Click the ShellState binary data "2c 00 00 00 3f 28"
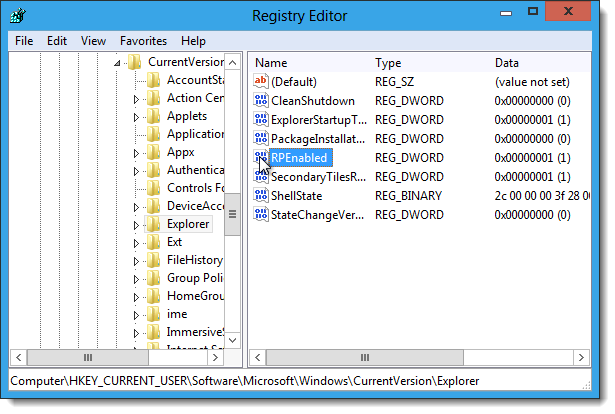This screenshot has height=414, width=615. (542, 196)
